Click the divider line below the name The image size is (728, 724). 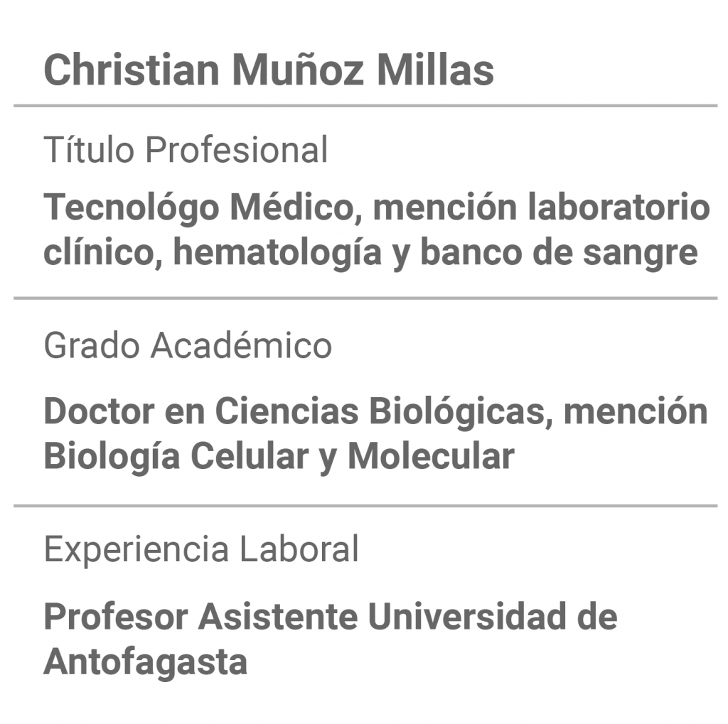365,106
